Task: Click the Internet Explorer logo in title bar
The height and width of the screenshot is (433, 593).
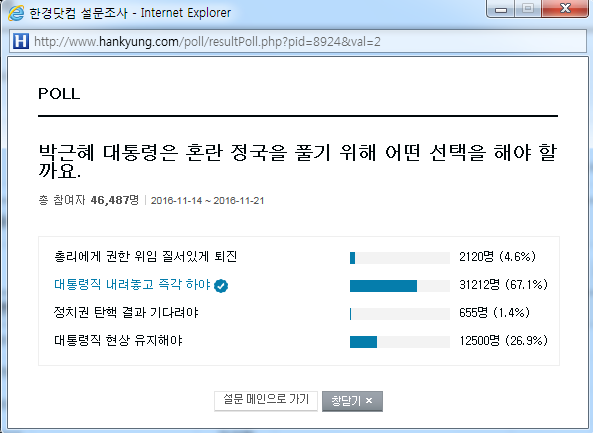Action: point(16,13)
